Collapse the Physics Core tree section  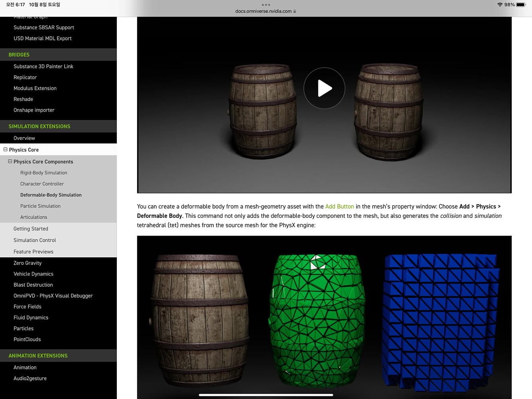[5, 150]
